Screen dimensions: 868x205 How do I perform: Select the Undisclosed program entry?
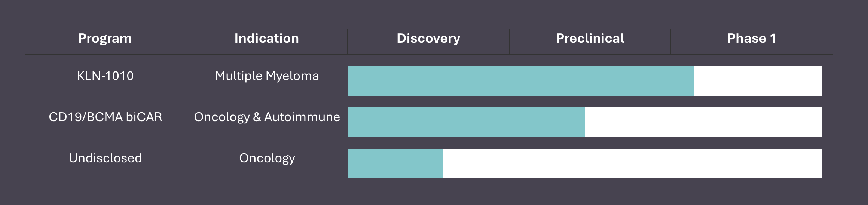[105, 158]
